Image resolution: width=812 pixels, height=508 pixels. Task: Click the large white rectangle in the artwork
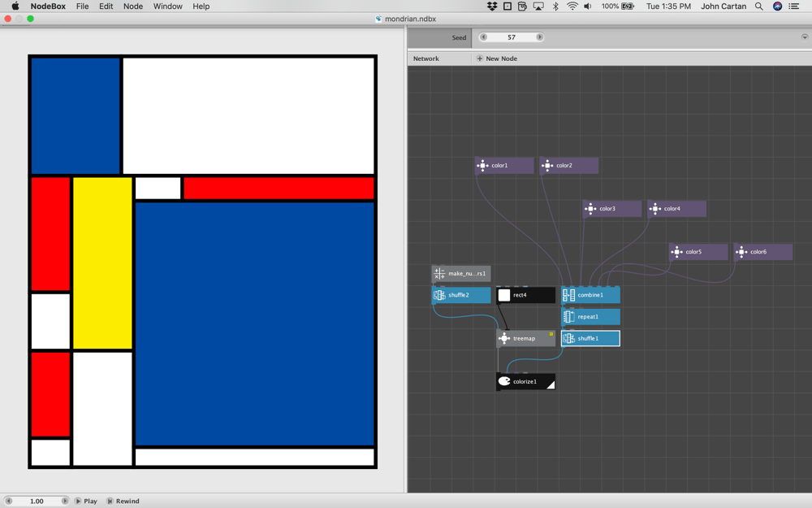tap(248, 115)
